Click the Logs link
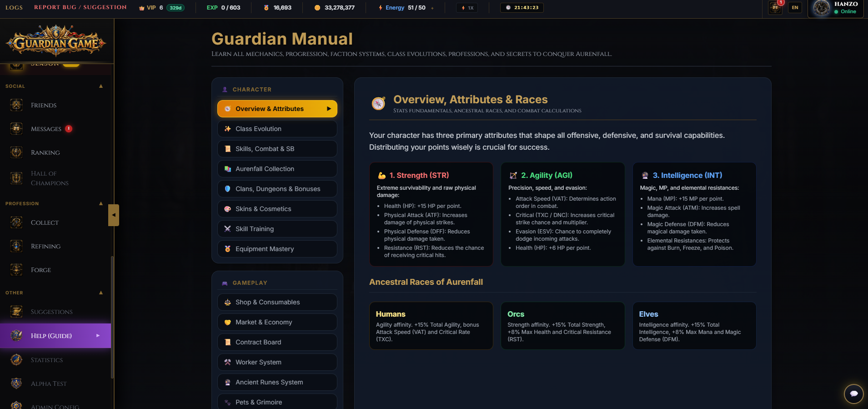The image size is (868, 409). coord(14,7)
